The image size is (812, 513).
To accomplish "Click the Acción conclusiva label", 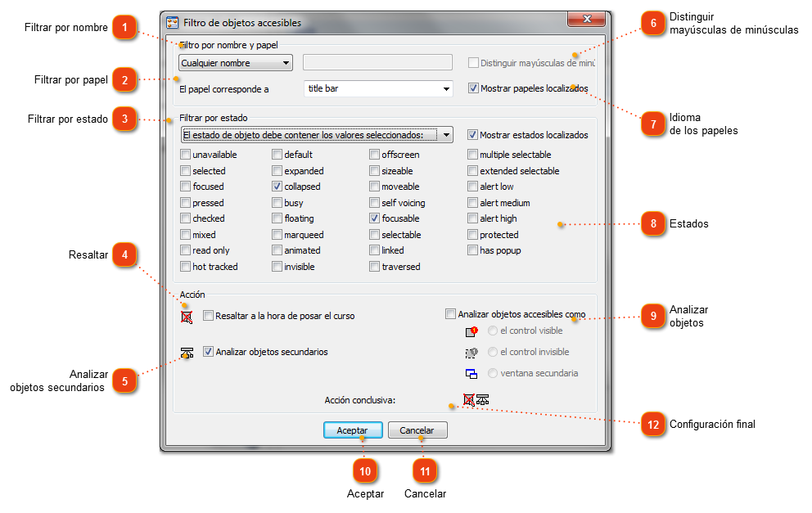I will pyautogui.click(x=360, y=400).
